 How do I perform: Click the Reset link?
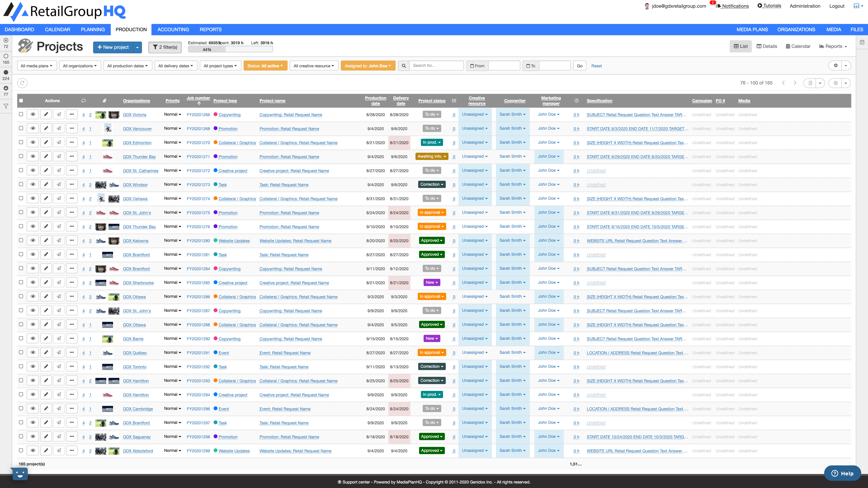tap(597, 66)
